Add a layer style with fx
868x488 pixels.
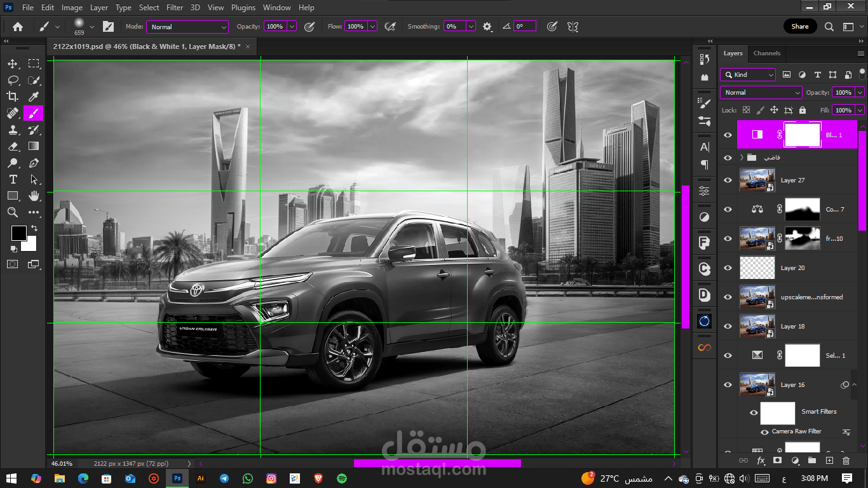click(761, 460)
